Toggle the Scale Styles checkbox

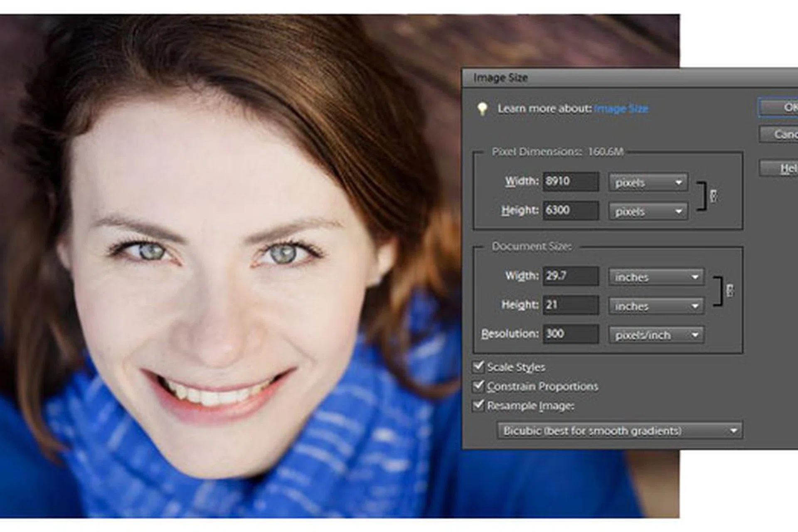click(x=479, y=367)
